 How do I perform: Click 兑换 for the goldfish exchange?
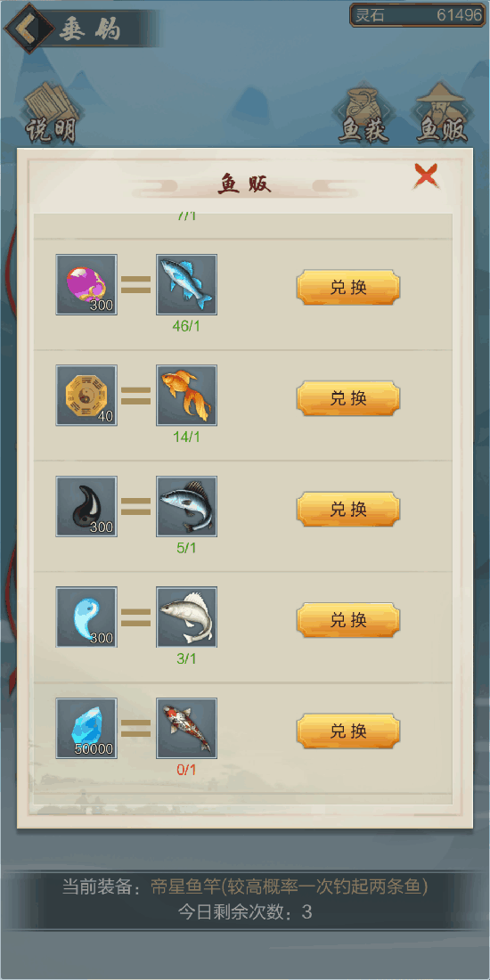[x=348, y=398]
